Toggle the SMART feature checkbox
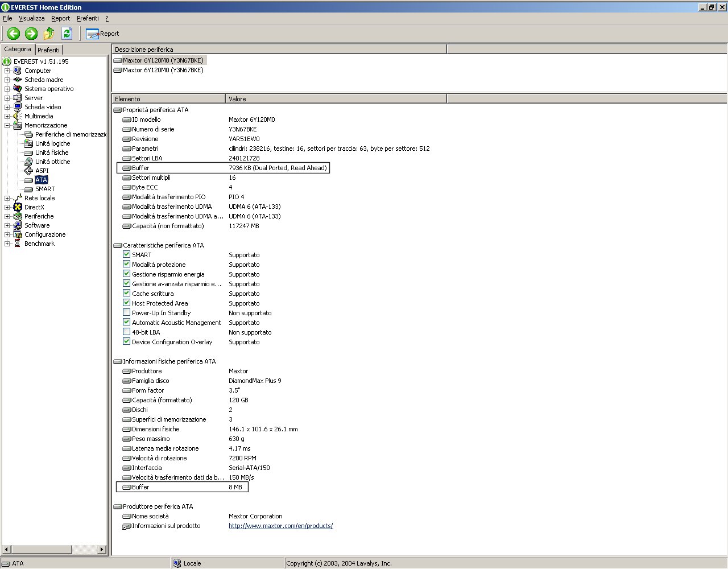This screenshot has width=728, height=569. [x=127, y=255]
